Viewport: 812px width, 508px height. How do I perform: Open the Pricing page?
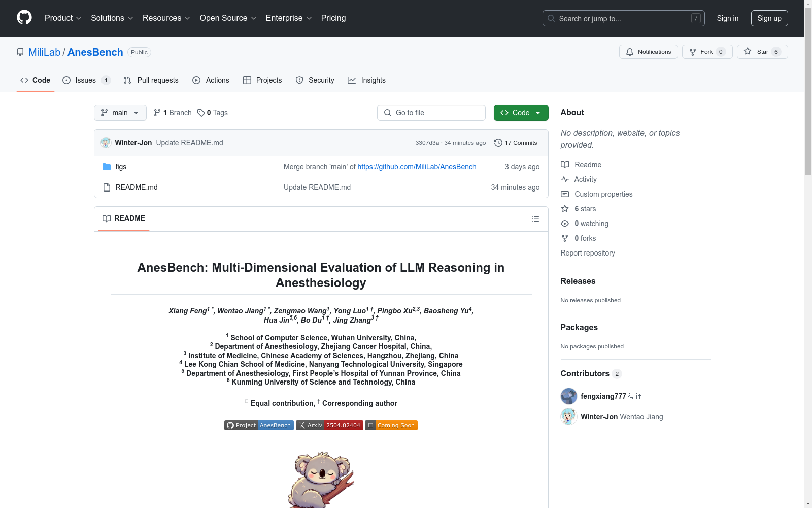pos(333,18)
